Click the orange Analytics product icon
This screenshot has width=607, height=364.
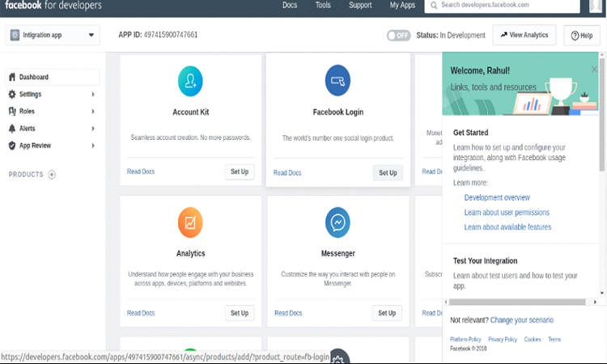(x=190, y=222)
